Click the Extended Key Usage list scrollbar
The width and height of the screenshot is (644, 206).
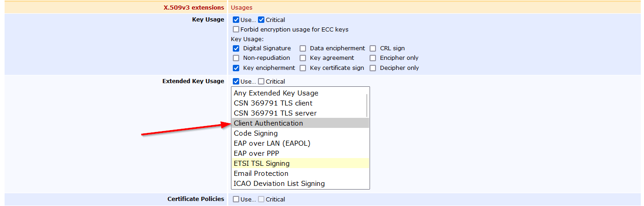click(x=367, y=105)
